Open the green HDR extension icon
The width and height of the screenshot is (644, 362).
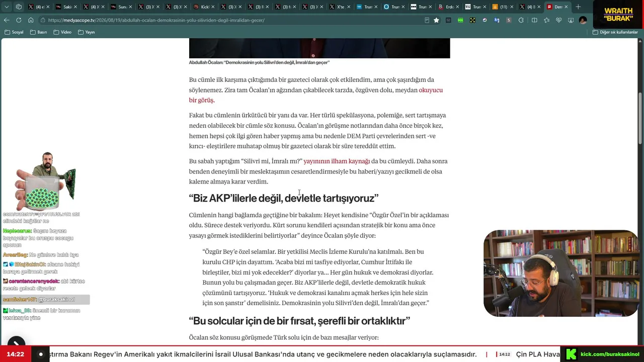460,20
